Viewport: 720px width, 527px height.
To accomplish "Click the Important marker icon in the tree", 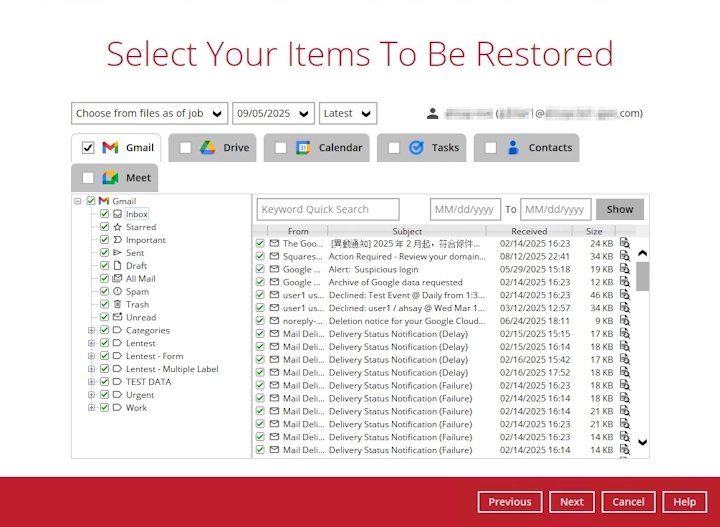I will click(118, 240).
